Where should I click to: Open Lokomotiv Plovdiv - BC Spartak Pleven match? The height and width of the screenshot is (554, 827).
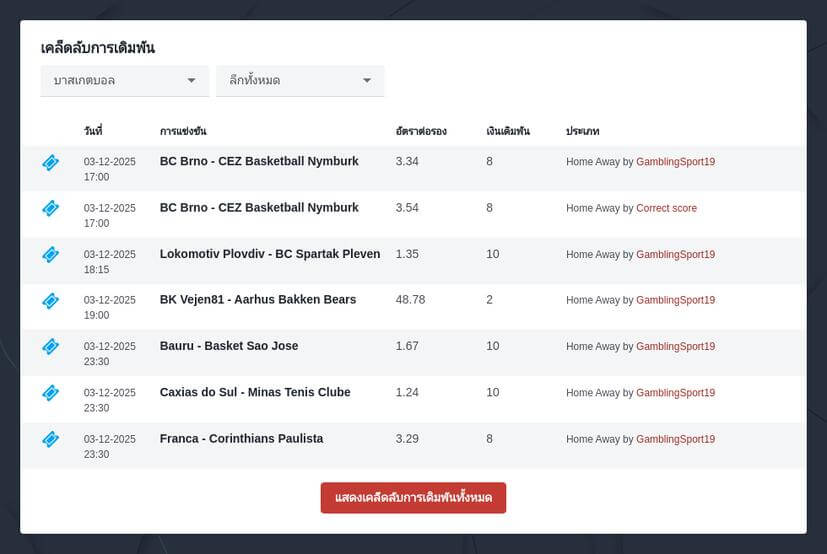pos(269,254)
